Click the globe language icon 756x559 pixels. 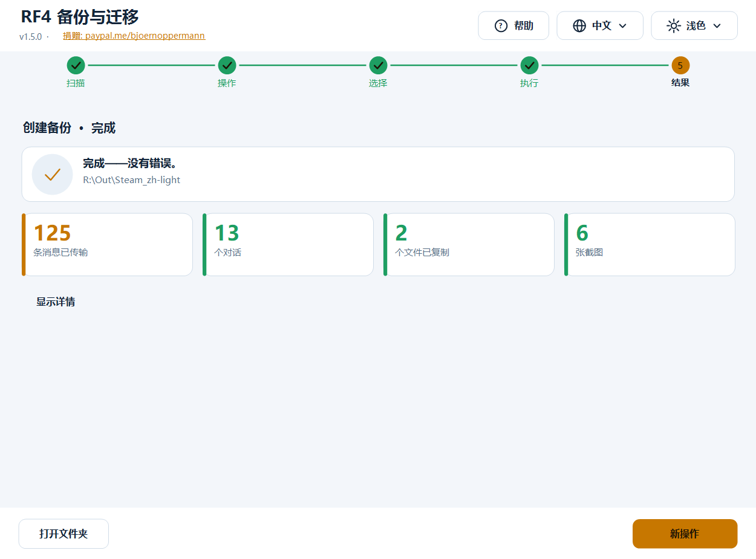click(x=579, y=25)
